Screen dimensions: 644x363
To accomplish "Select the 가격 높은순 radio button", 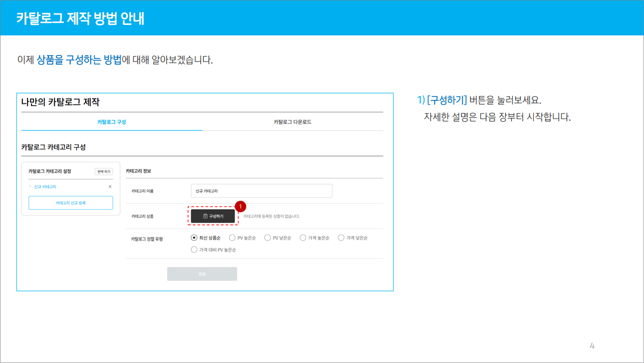I will click(x=303, y=238).
